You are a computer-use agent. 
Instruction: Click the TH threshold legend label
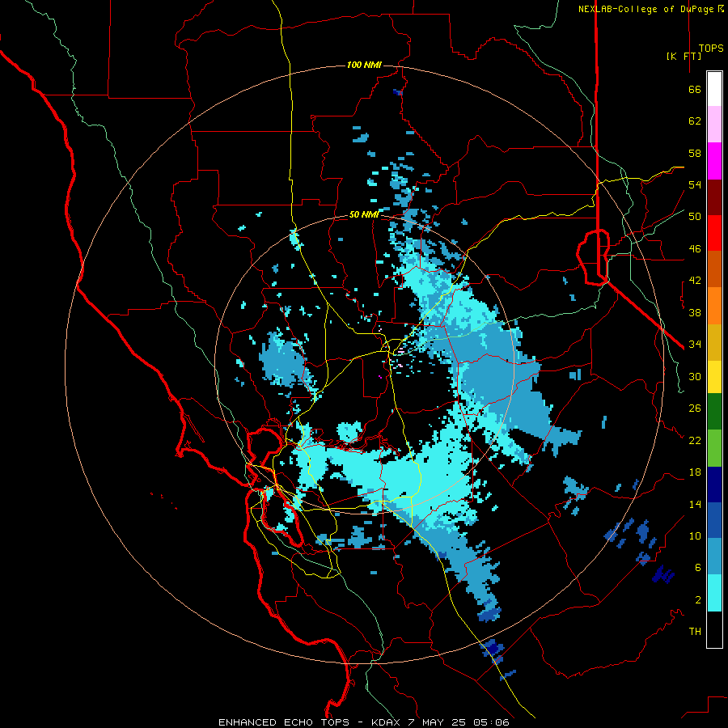(x=695, y=632)
